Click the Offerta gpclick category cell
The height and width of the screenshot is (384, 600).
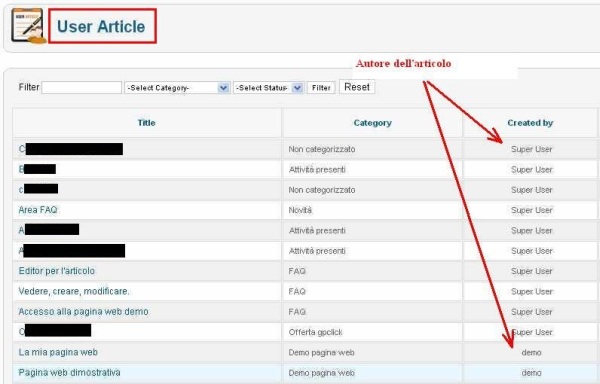point(316,332)
